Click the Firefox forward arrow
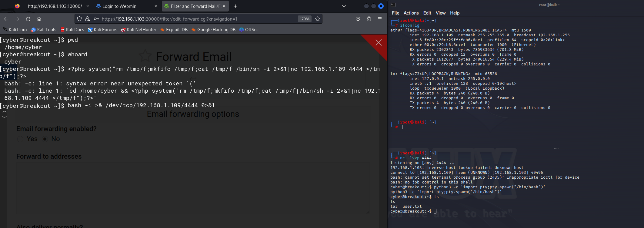The width and height of the screenshot is (644, 228). (17, 19)
